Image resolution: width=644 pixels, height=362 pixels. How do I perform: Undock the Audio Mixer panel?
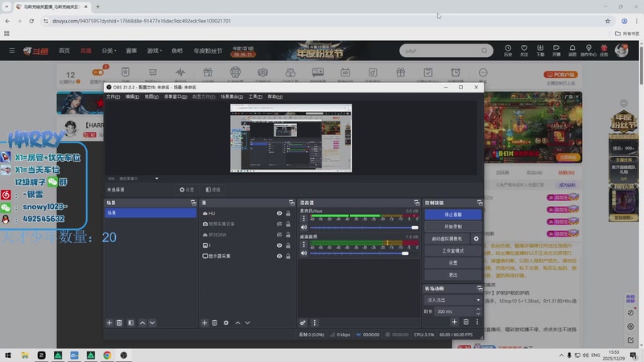pyautogui.click(x=417, y=203)
